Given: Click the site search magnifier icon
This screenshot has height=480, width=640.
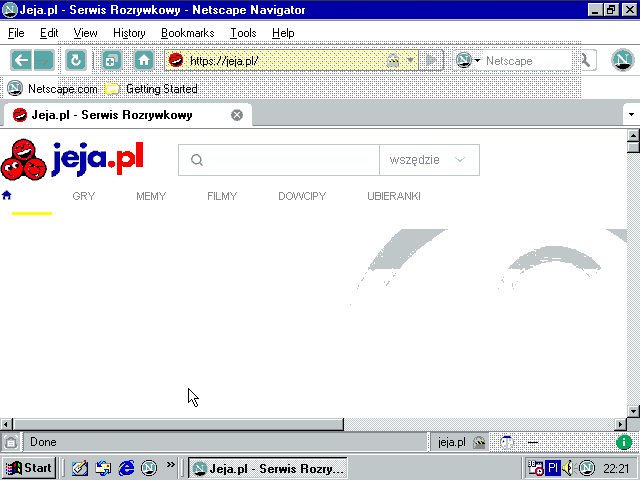Looking at the screenshot, I should [197, 160].
